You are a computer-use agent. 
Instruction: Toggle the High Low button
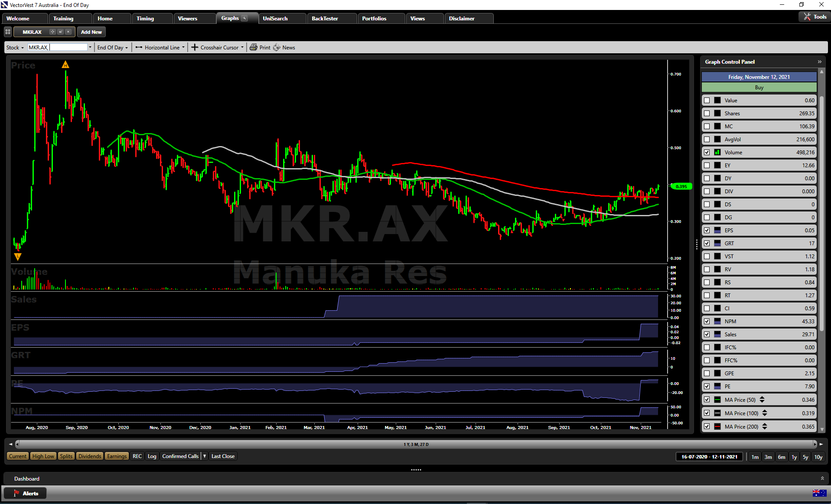tap(43, 456)
